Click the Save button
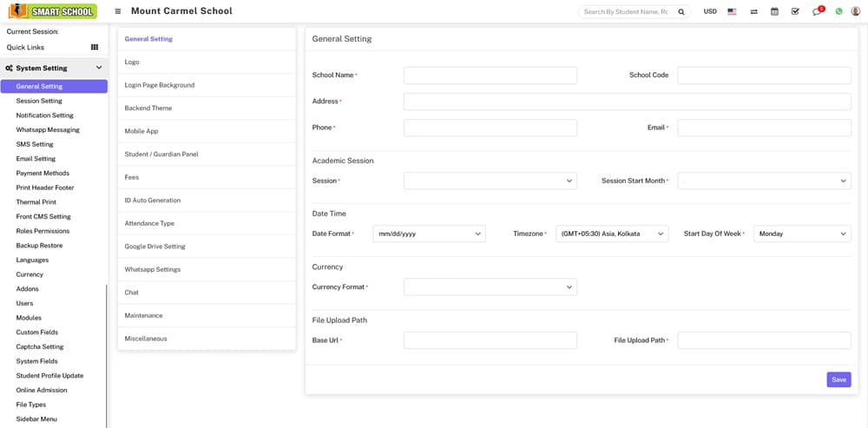The height and width of the screenshot is (428, 868). point(838,379)
